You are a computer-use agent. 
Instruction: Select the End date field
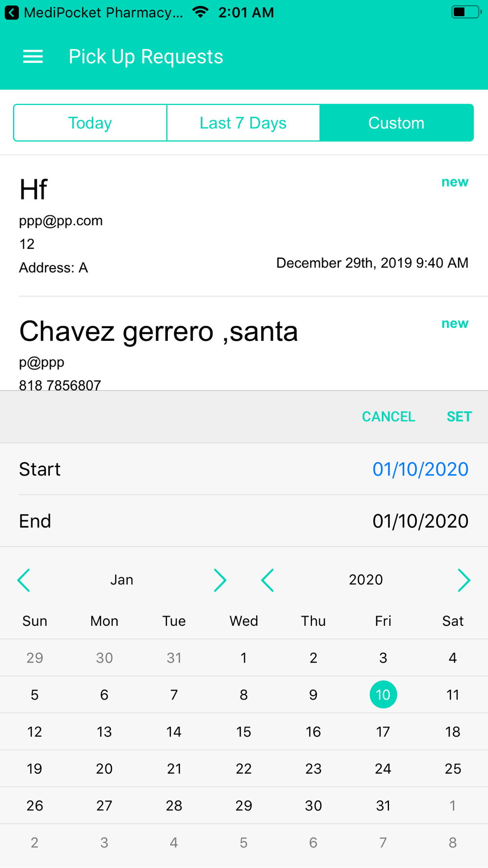click(x=244, y=521)
